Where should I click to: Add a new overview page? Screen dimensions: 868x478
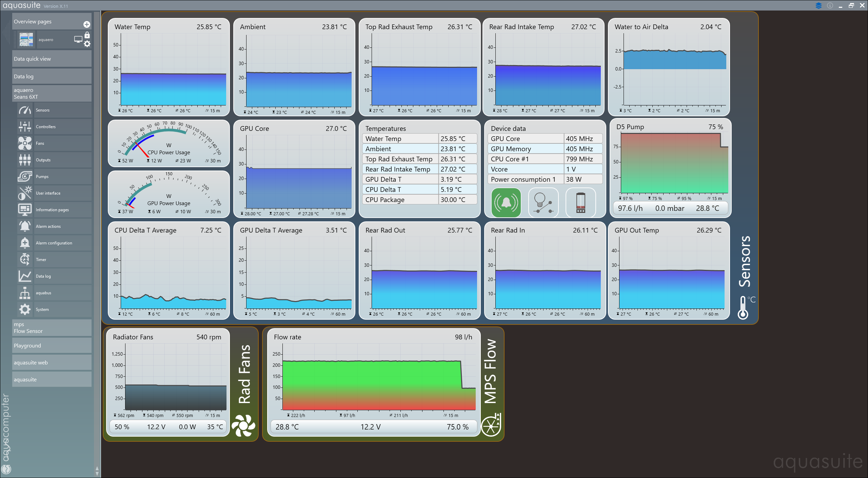(87, 24)
